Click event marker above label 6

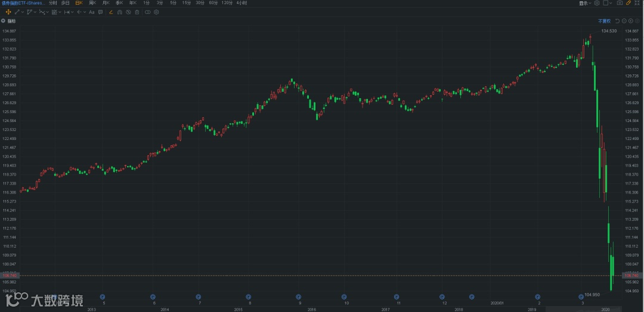[x=153, y=297]
